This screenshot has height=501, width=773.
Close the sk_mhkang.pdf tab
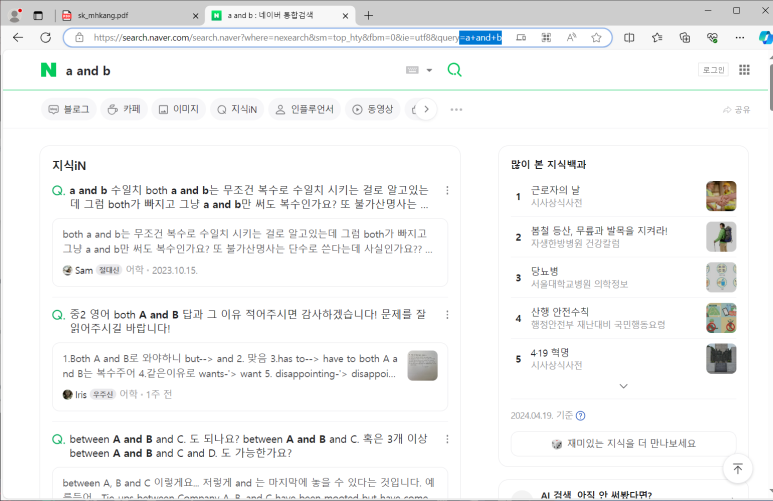click(195, 16)
